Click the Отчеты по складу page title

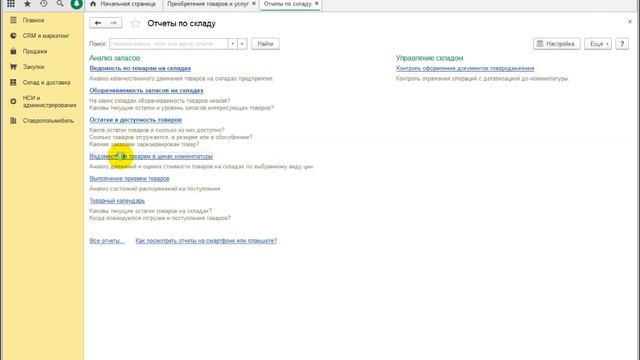tap(181, 23)
